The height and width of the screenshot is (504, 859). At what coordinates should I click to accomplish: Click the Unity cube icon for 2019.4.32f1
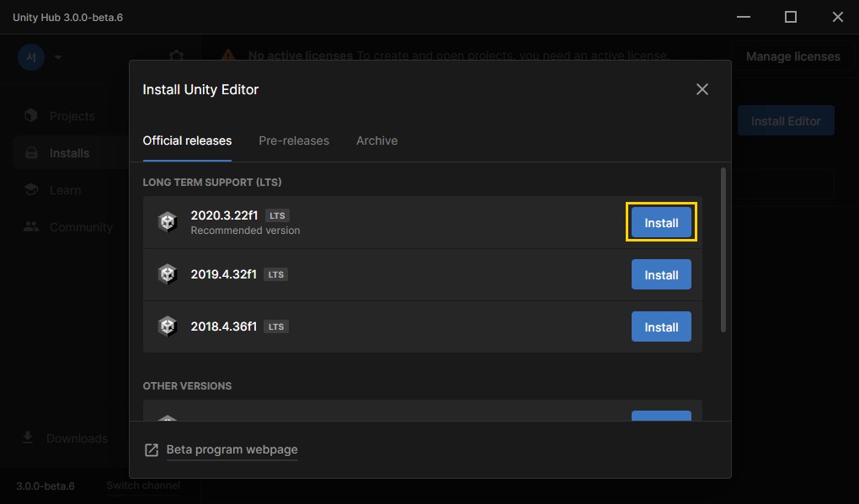[167, 274]
